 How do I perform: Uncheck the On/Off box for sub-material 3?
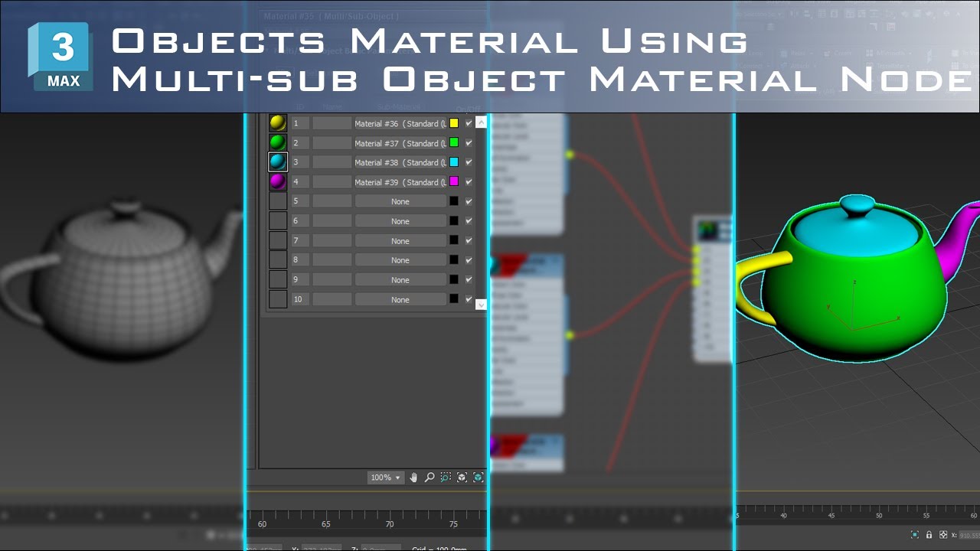(469, 162)
